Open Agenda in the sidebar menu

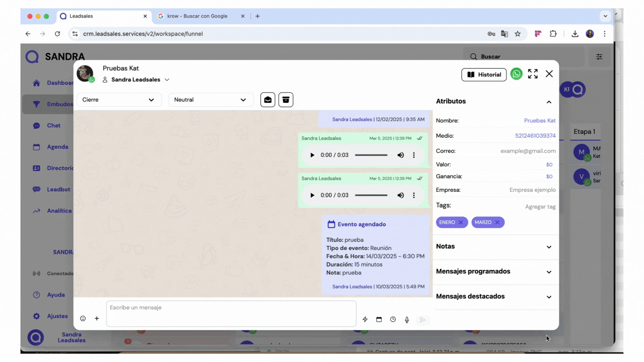pos(57,147)
